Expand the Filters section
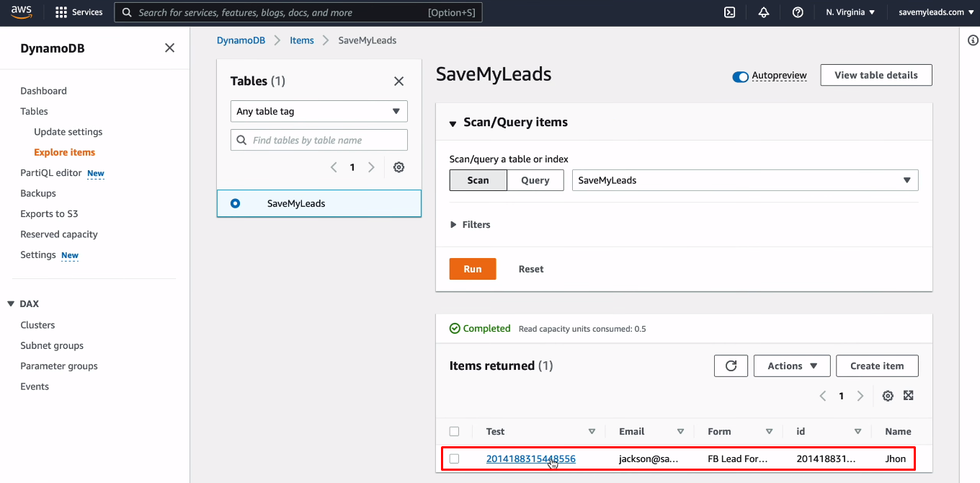This screenshot has height=483, width=980. tap(470, 225)
